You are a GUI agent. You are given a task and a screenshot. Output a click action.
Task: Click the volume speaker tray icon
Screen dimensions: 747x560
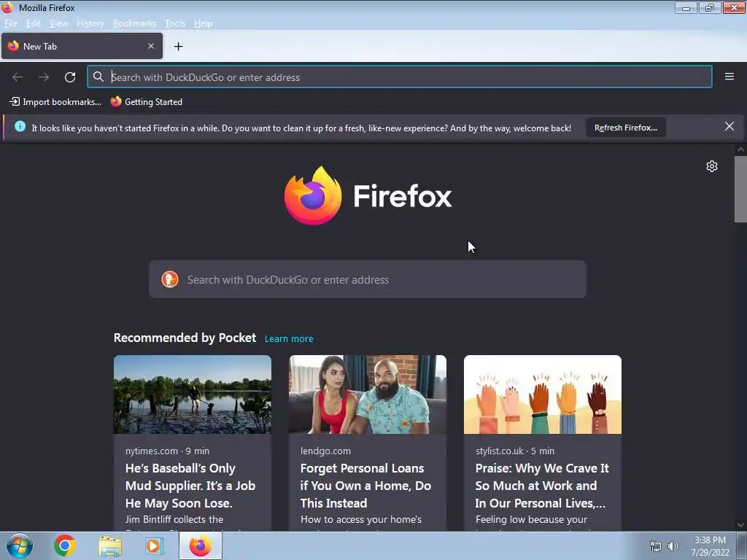point(673,546)
